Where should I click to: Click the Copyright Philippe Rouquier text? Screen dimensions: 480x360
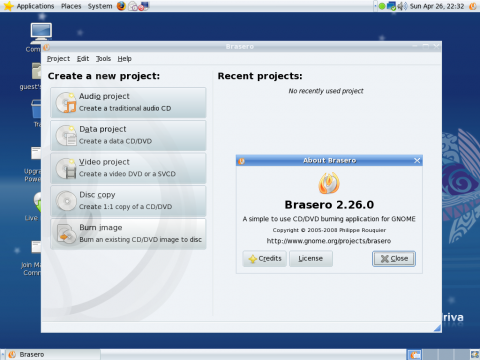coord(329,230)
